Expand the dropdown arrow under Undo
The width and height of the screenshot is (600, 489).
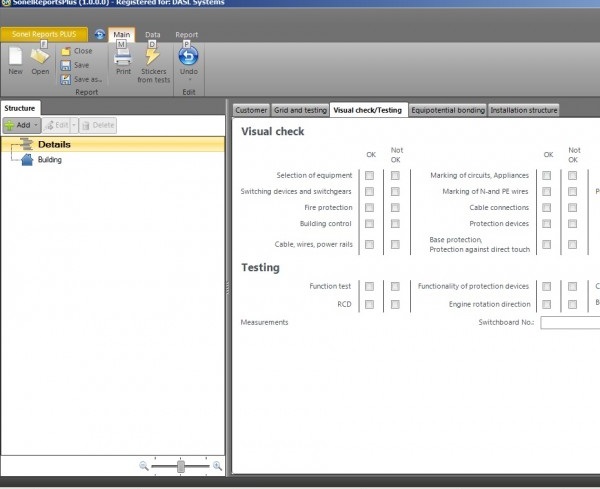[x=188, y=80]
